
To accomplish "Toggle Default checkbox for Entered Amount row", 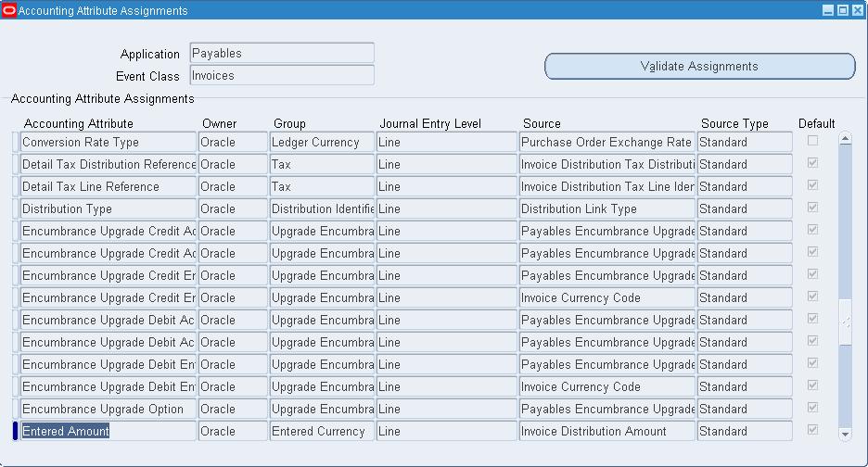I will (x=812, y=430).
